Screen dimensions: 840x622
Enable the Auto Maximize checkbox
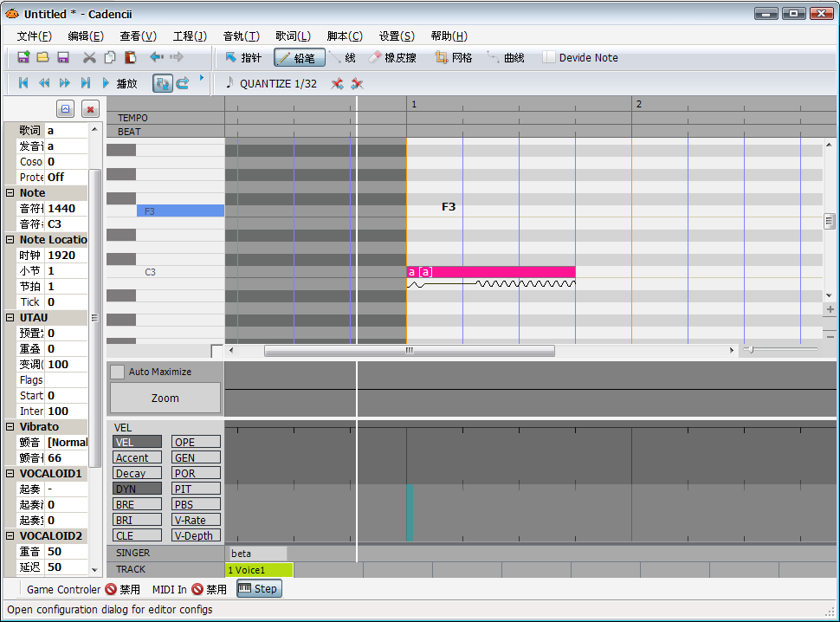tap(117, 372)
